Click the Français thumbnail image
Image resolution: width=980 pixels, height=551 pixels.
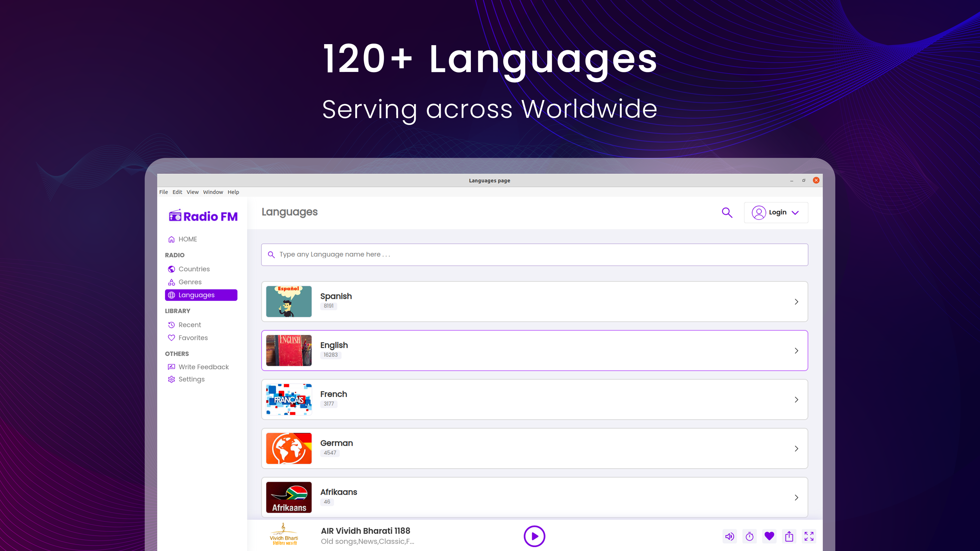pyautogui.click(x=289, y=400)
